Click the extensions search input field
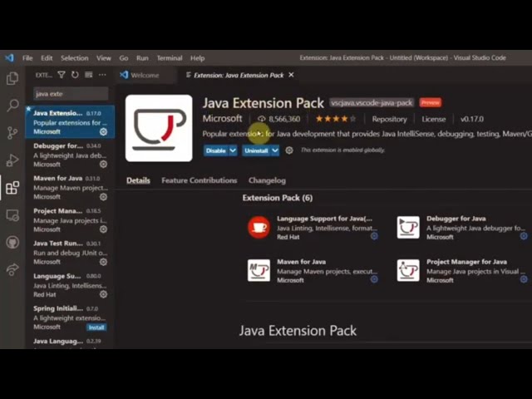The width and height of the screenshot is (532, 399). [71, 94]
